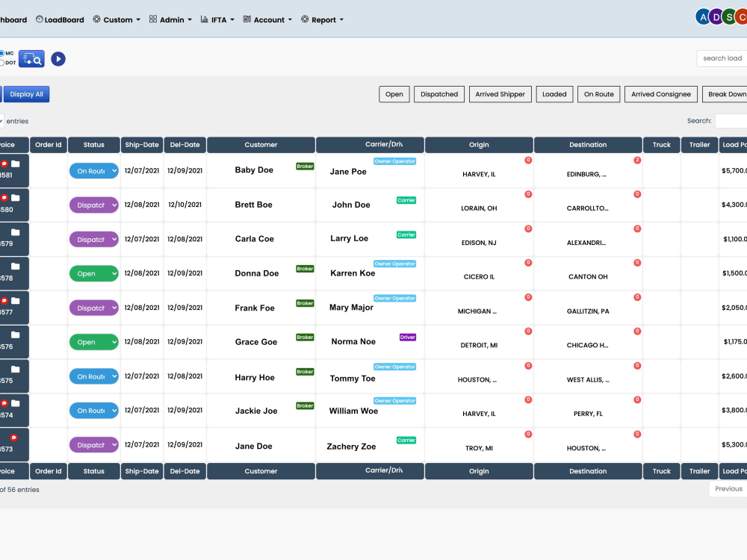
Task: Click the truck search icon button
Action: click(31, 59)
